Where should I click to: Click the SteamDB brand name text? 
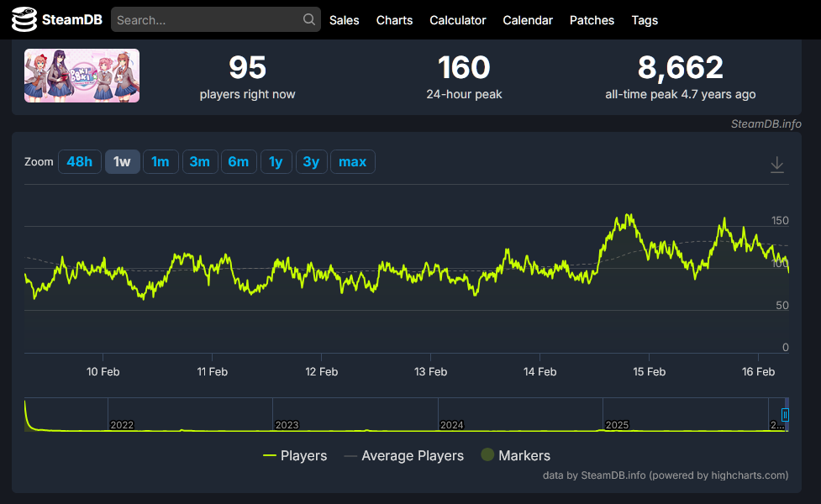click(72, 20)
